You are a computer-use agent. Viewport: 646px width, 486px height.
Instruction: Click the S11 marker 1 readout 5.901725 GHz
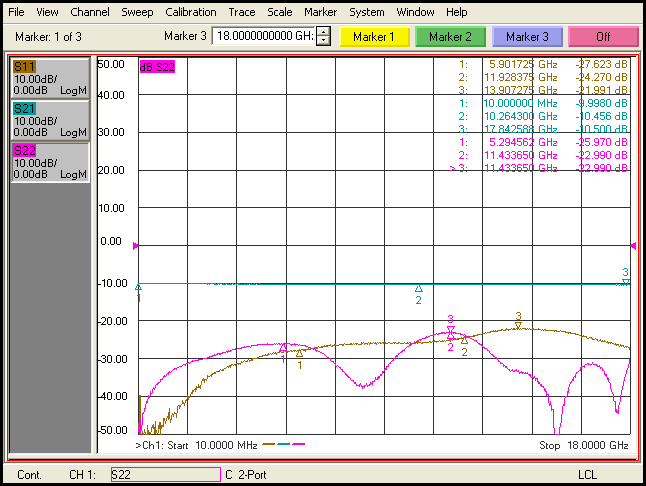tap(523, 64)
